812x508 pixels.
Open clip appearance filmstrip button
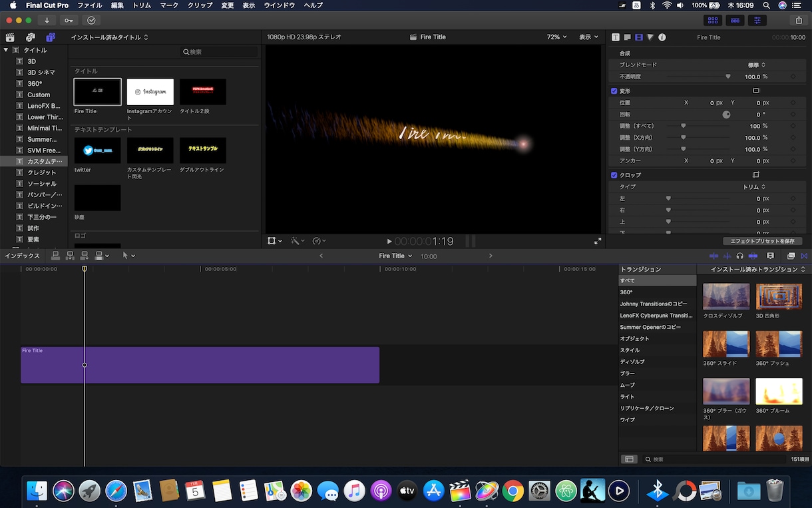pos(771,256)
